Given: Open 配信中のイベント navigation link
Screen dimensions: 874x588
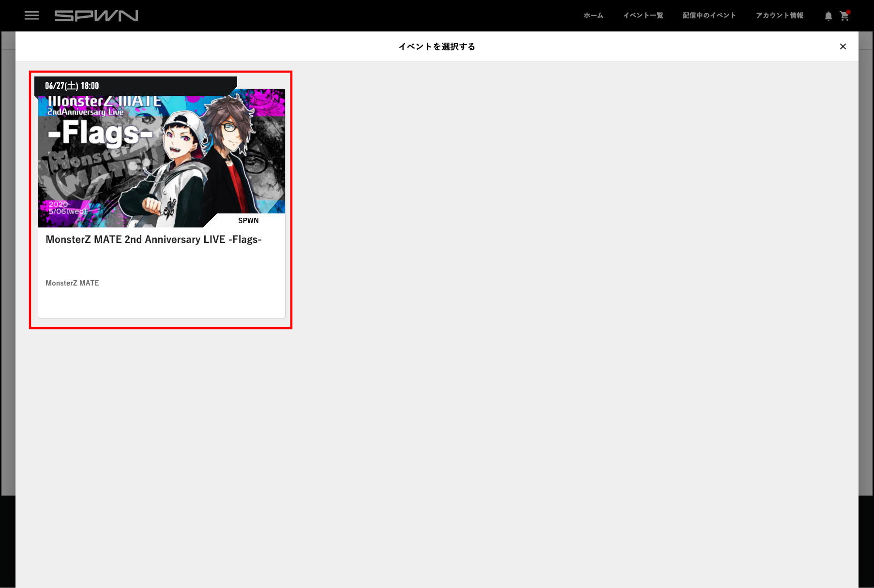Looking at the screenshot, I should tap(709, 15).
